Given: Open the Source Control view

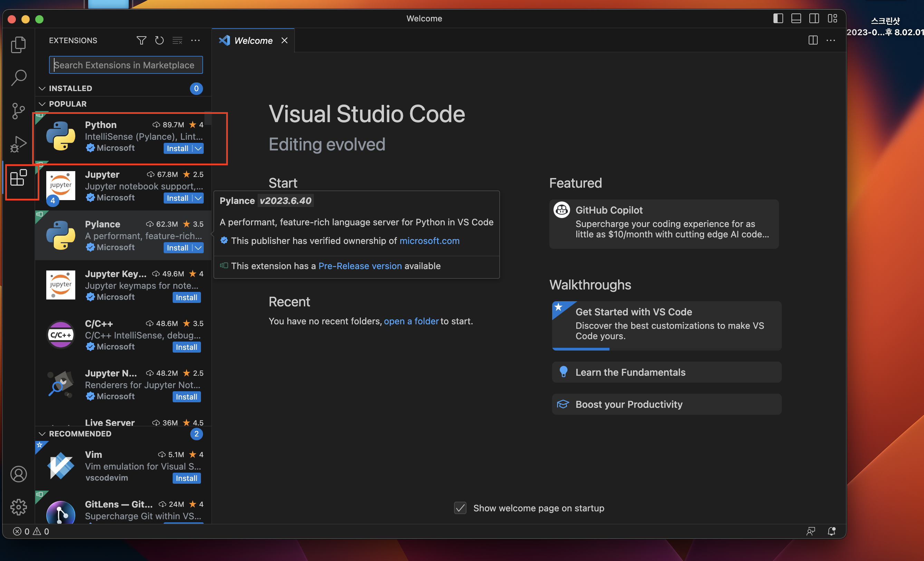Looking at the screenshot, I should [18, 111].
